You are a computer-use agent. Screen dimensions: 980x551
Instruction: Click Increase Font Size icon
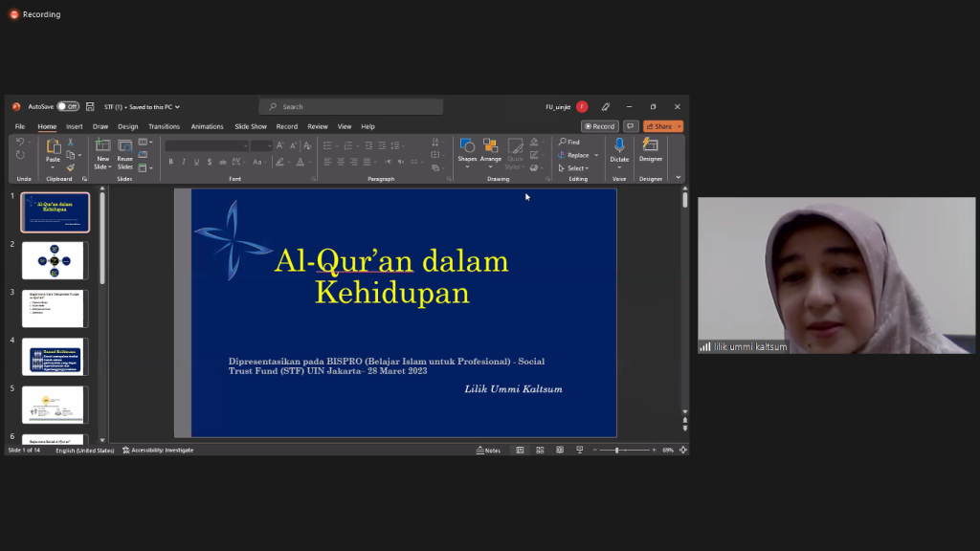280,145
